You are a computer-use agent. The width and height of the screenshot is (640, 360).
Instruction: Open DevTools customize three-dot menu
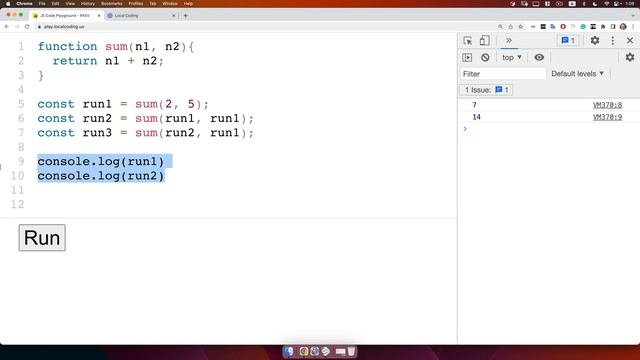(613, 40)
